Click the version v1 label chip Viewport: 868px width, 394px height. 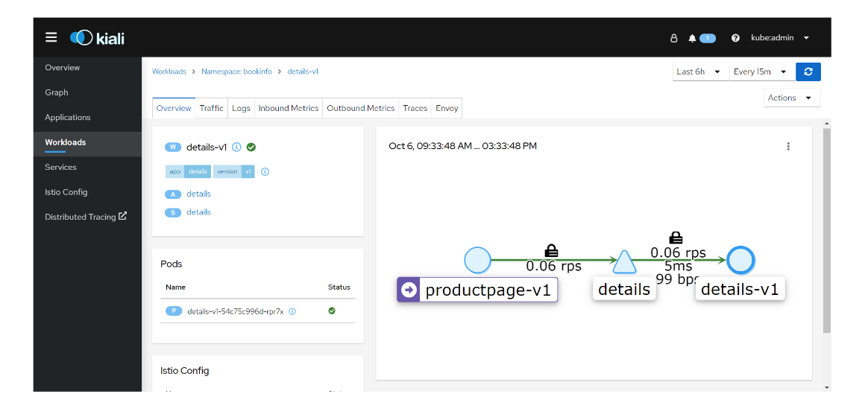pyautogui.click(x=233, y=172)
